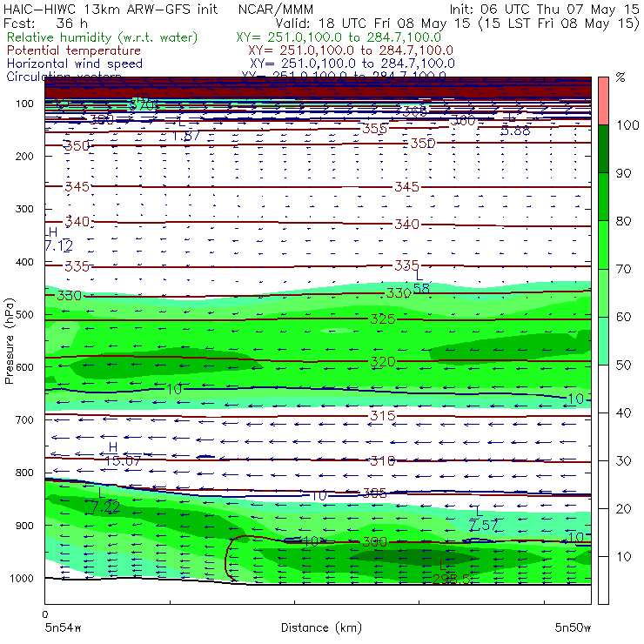The width and height of the screenshot is (644, 644).
Task: Click the 'Pressure (hPa)' vertical axis title
Action: (x=9, y=341)
